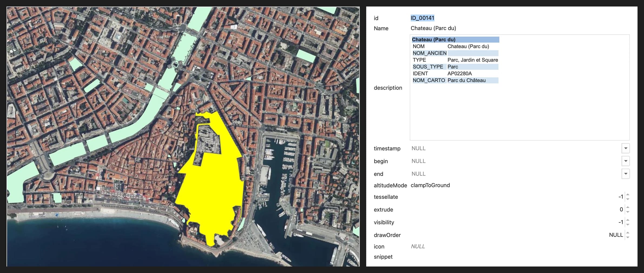Viewport: 644px width, 273px height.
Task: Click the end NULL field
Action: (515, 174)
